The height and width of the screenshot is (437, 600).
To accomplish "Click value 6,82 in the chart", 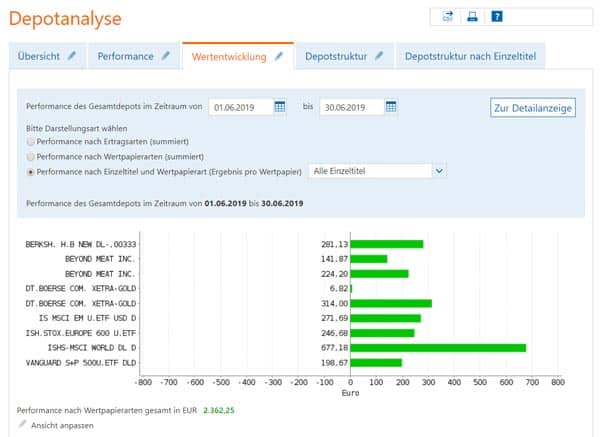I will tap(339, 289).
